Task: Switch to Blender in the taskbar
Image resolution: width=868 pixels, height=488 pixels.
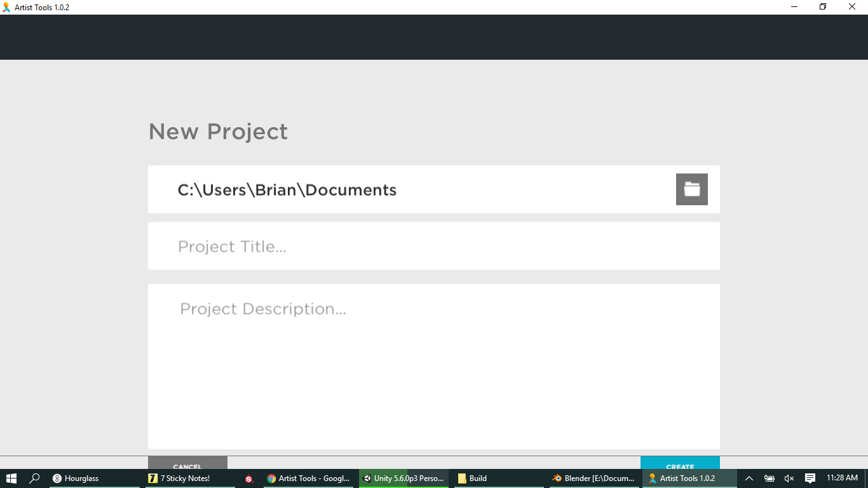Action: coord(593,478)
